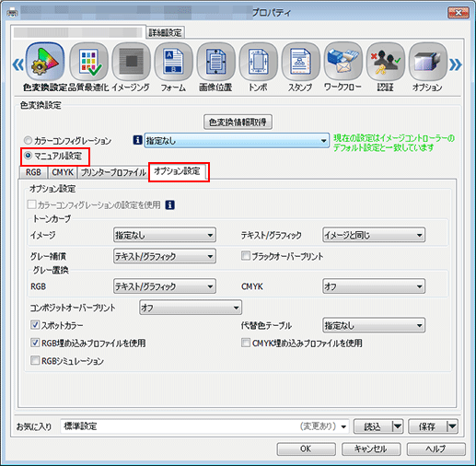Switch to the オプション設定 tab
This screenshot has height=466, width=476.
pyautogui.click(x=177, y=171)
